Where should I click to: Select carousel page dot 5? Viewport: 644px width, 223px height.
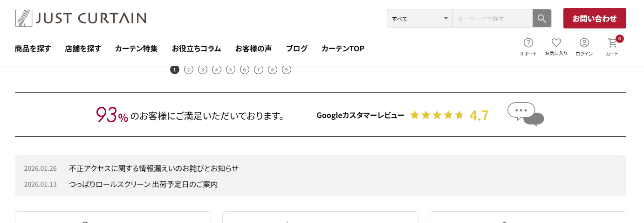231,70
